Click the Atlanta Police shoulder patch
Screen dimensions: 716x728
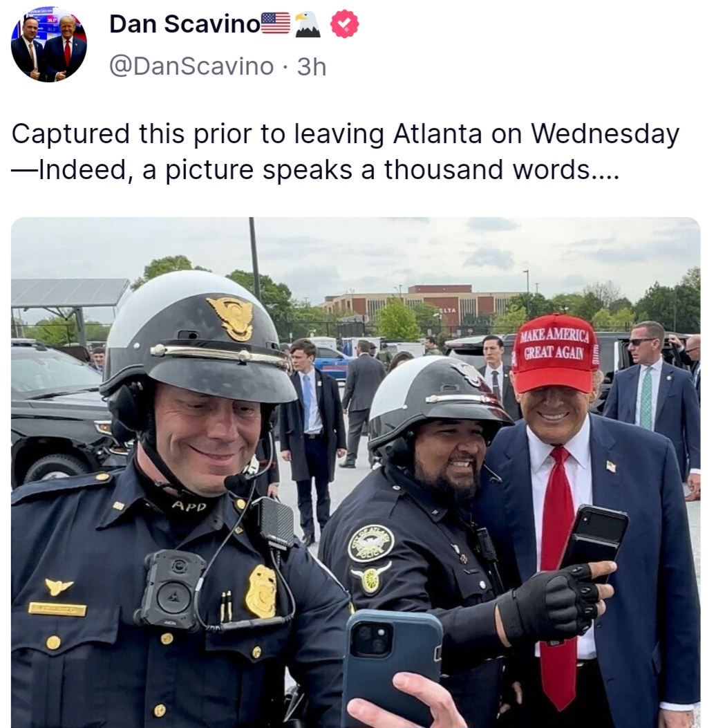click(x=370, y=543)
